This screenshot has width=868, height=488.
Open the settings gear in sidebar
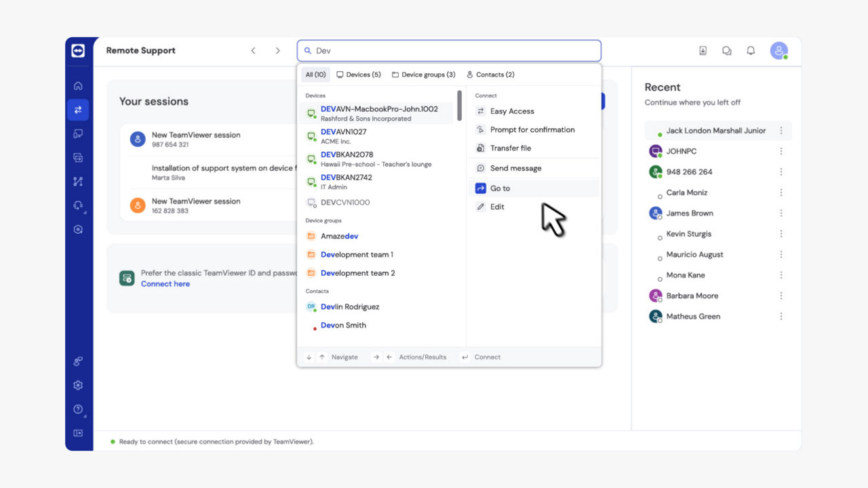(78, 386)
